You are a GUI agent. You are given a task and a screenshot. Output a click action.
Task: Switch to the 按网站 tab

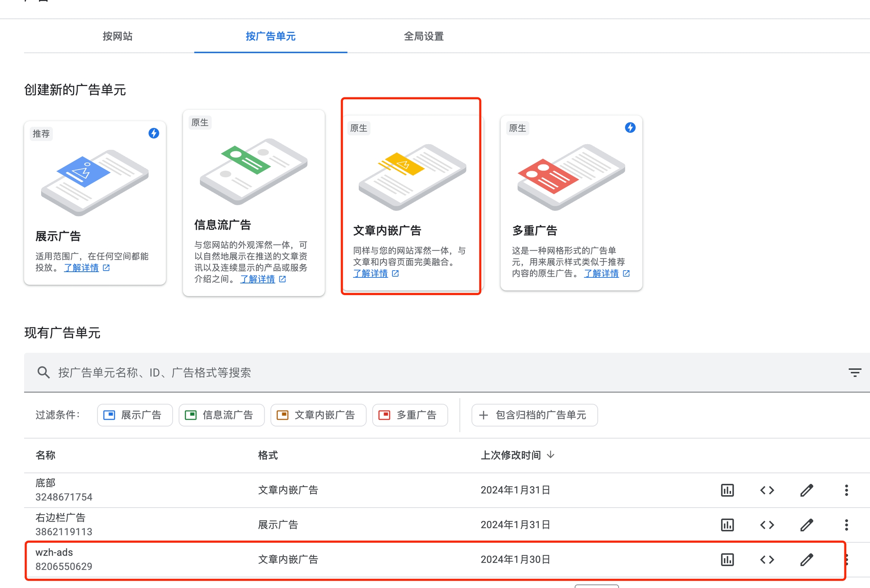point(117,36)
